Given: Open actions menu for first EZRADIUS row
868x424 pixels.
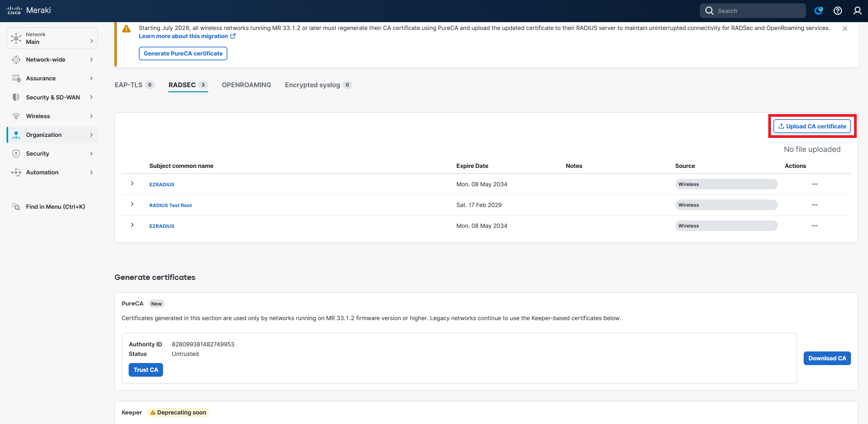Looking at the screenshot, I should click(x=815, y=184).
